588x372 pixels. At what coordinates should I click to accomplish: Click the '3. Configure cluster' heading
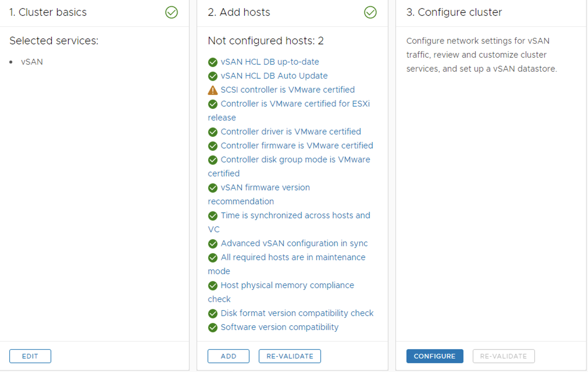(454, 12)
